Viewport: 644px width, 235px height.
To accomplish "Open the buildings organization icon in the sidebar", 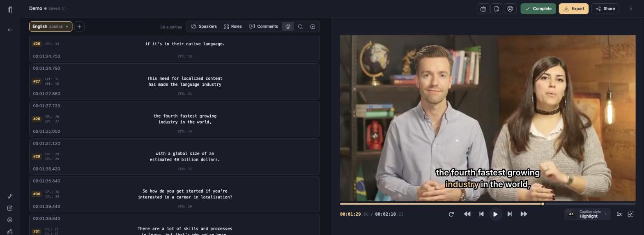I will 10,231.
